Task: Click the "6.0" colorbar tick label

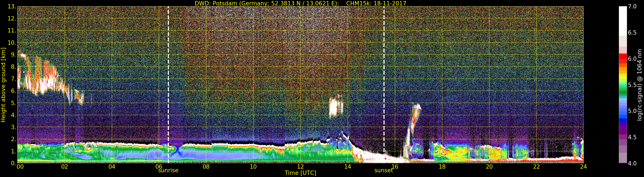Action: (x=632, y=59)
